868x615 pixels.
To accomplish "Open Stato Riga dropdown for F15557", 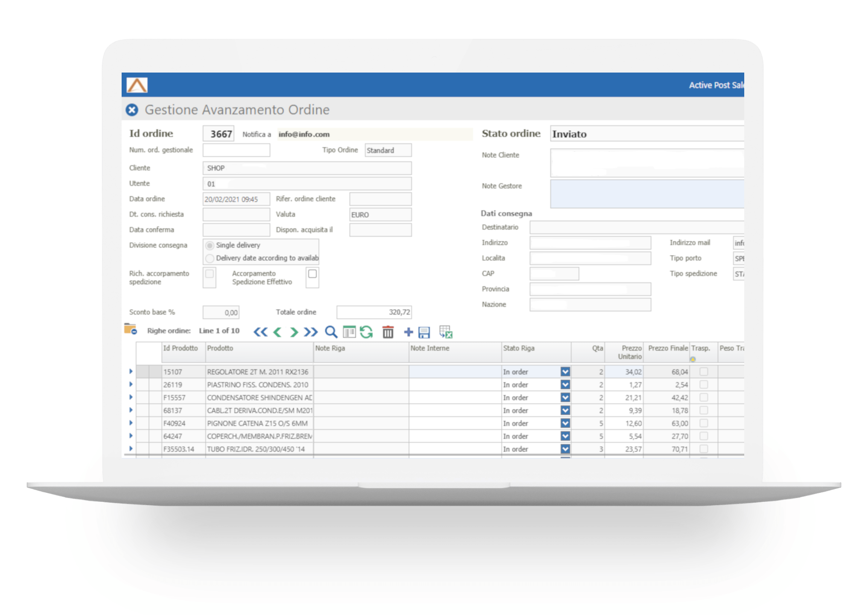I will point(565,397).
